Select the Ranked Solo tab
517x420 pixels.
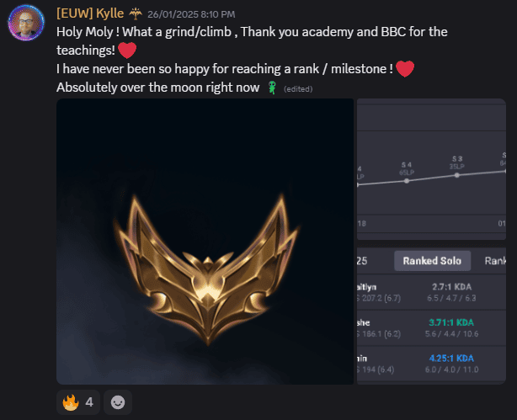point(432,261)
